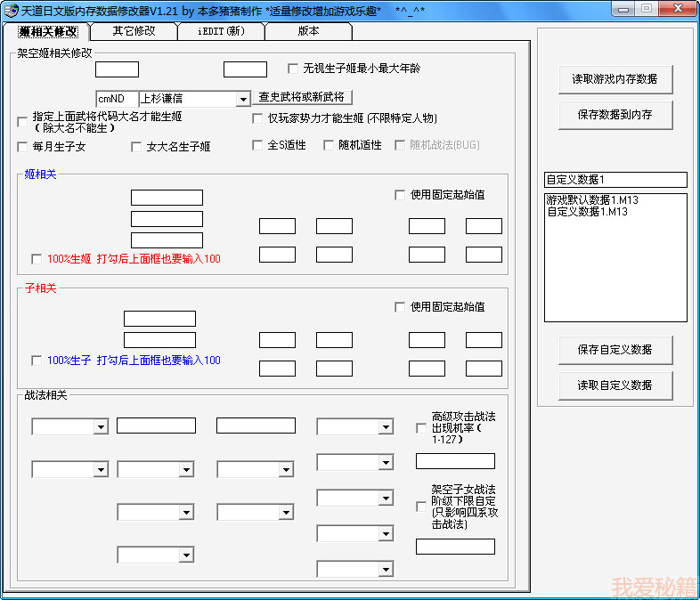Enable 无视生子姬最小最大年龄 checkbox

point(293,69)
